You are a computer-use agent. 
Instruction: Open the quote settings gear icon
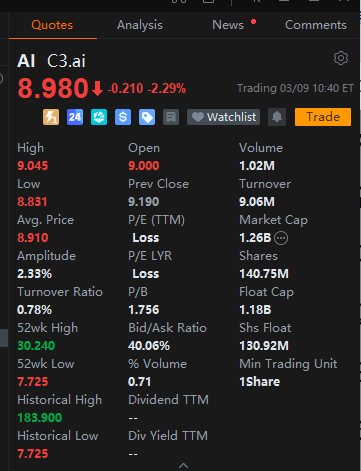[341, 58]
